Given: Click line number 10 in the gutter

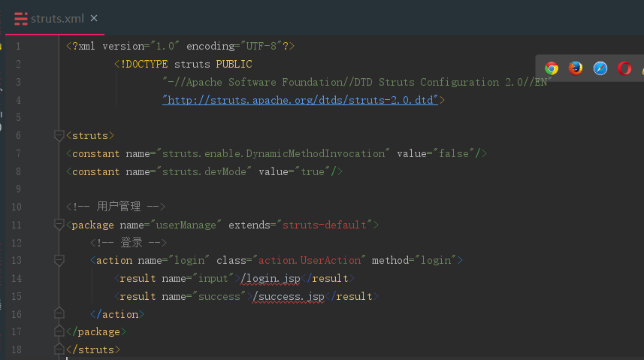Looking at the screenshot, I should [17, 206].
